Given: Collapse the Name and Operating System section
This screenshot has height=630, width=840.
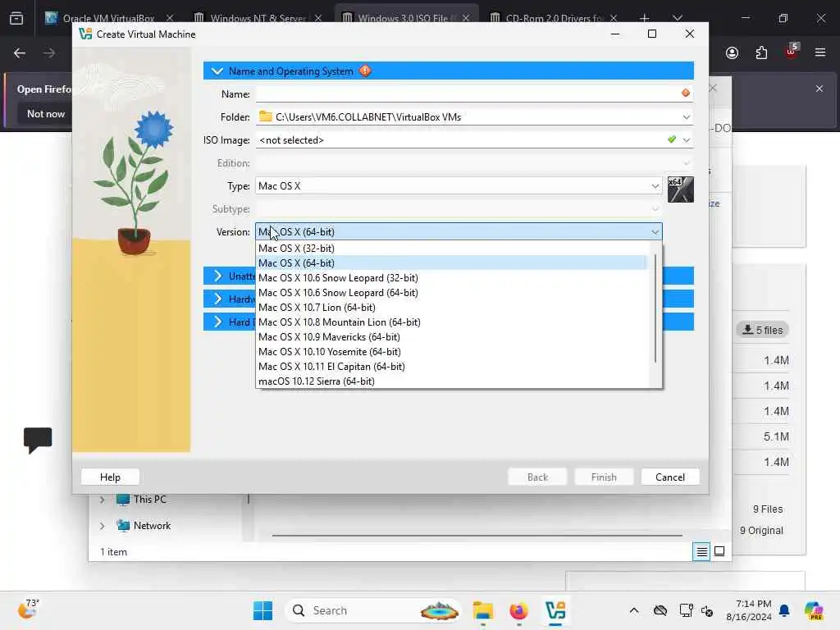Looking at the screenshot, I should tap(217, 71).
